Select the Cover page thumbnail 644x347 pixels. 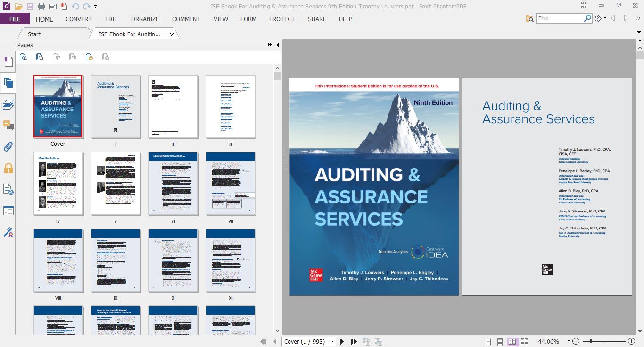(x=58, y=106)
